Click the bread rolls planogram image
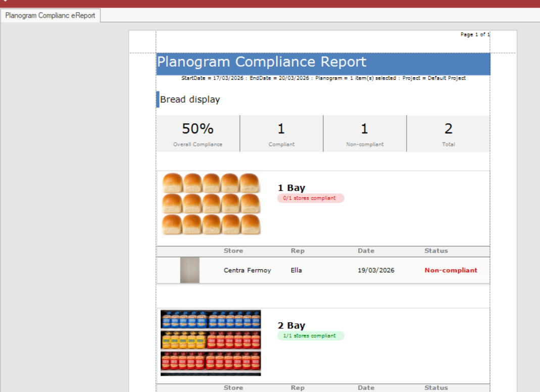540x392 pixels. coord(211,204)
